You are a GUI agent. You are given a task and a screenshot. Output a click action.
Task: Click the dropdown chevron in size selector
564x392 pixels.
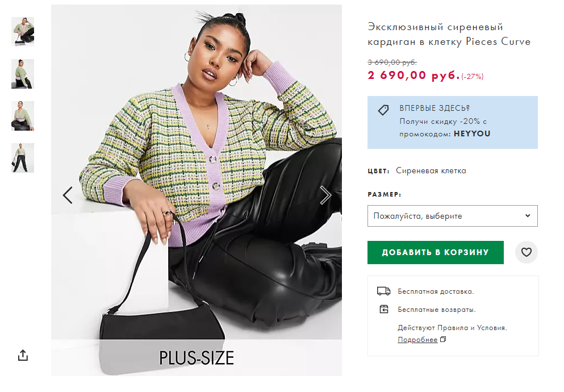point(527,216)
